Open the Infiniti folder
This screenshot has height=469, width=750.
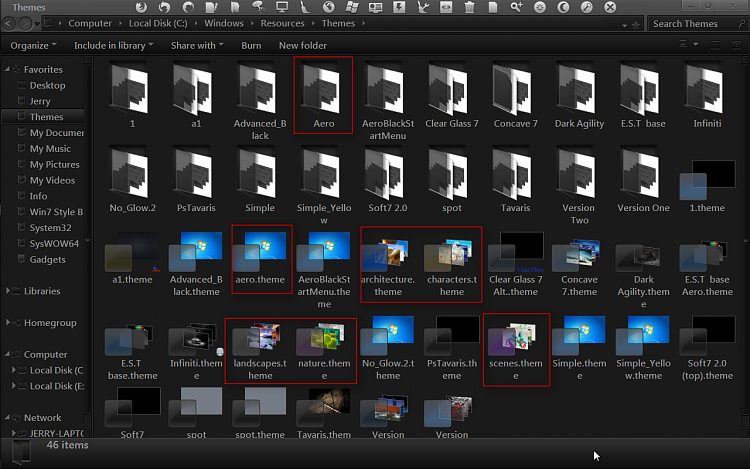(707, 97)
